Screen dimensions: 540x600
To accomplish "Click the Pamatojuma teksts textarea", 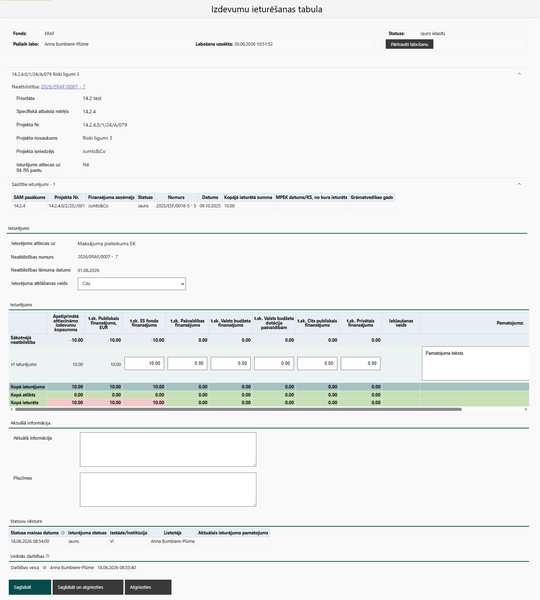I will point(475,364).
